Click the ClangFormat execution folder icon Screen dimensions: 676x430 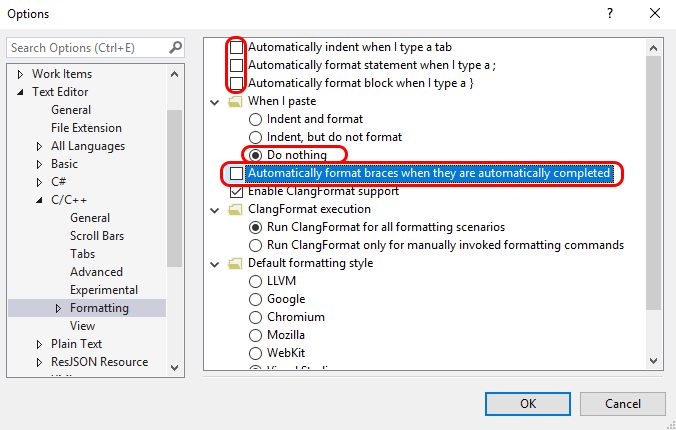click(x=235, y=210)
